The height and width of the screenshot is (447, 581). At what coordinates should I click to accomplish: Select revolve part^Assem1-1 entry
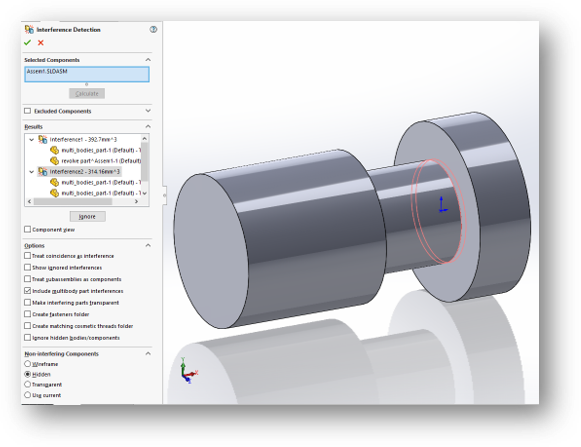pyautogui.click(x=101, y=161)
